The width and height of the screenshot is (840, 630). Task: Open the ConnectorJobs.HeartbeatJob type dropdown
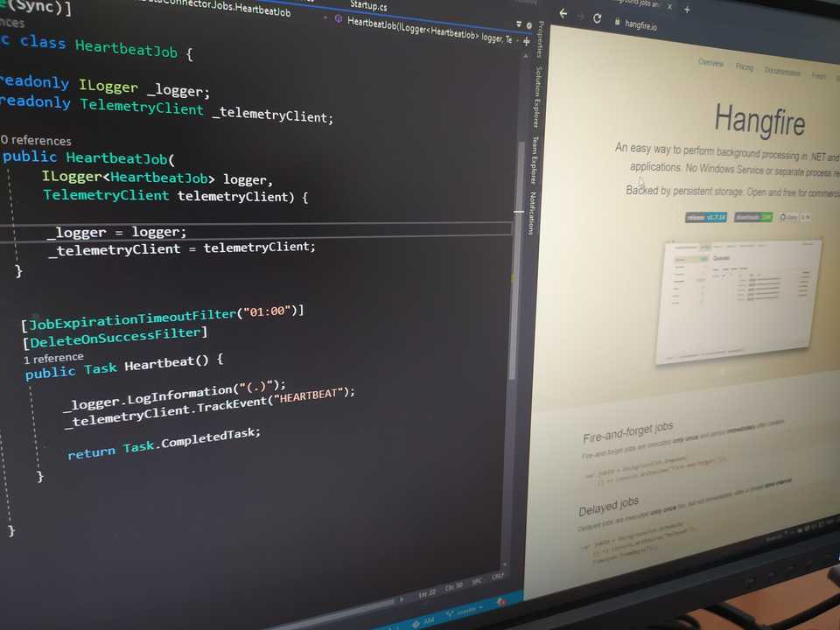coord(324,17)
